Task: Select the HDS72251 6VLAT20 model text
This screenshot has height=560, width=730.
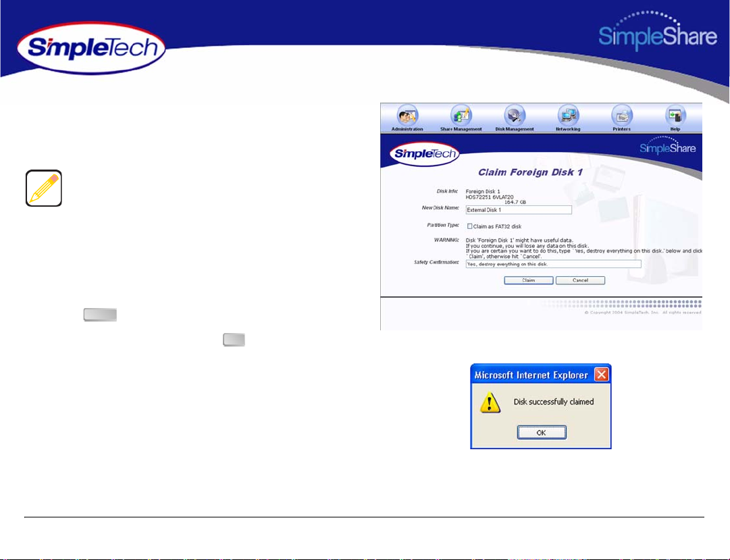Action: click(x=490, y=197)
